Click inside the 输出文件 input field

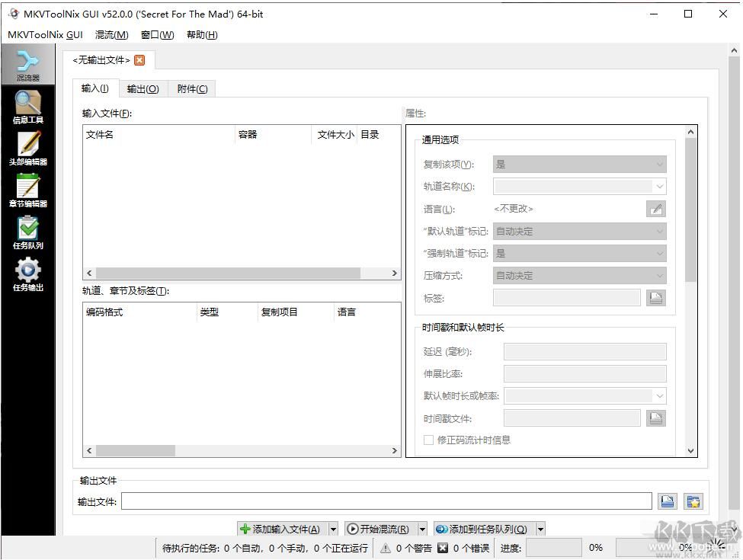pos(381,501)
